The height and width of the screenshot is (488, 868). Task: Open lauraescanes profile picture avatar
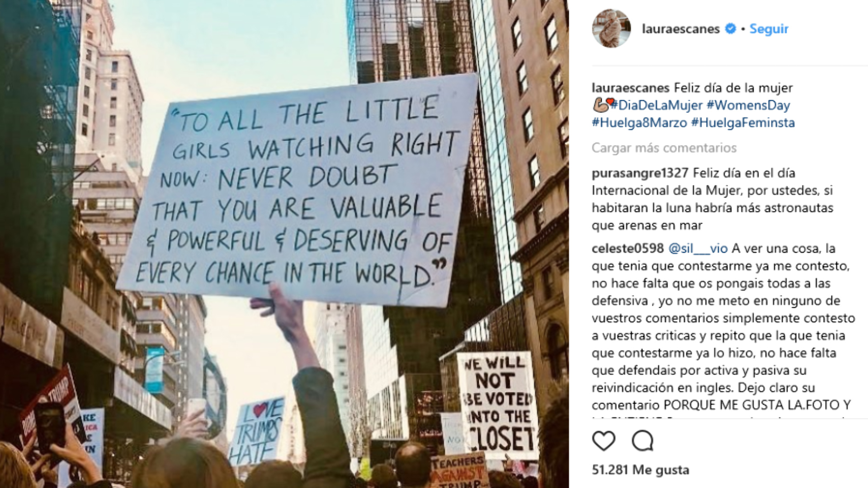[611, 28]
